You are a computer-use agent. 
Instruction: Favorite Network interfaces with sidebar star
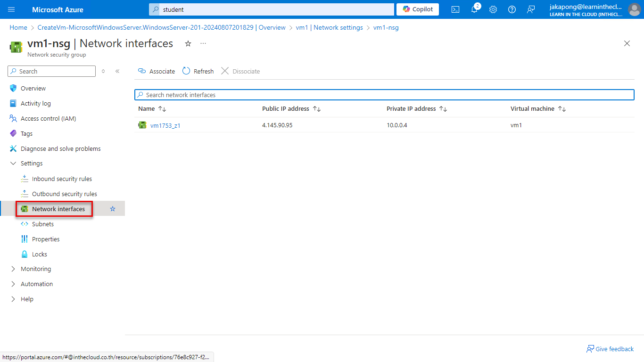coord(113,209)
